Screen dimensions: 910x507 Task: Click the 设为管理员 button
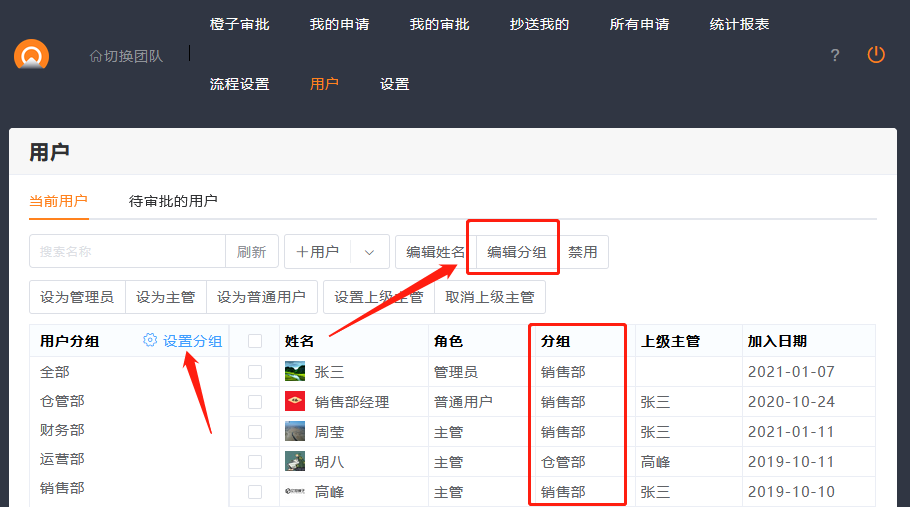[x=77, y=297]
